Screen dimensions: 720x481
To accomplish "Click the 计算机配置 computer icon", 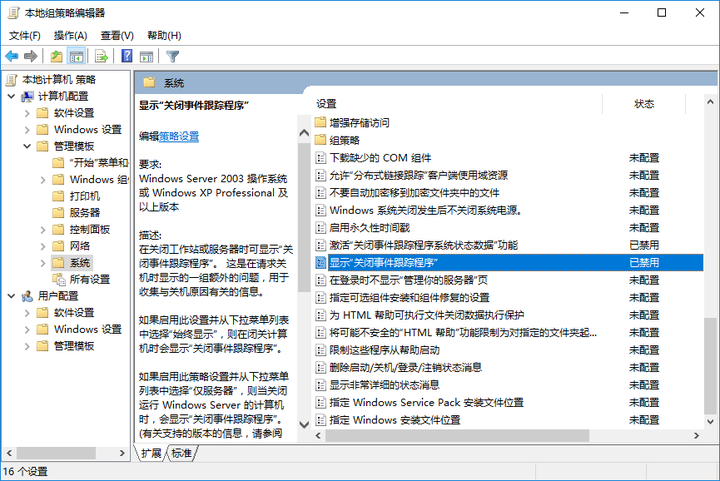I will coord(28,96).
